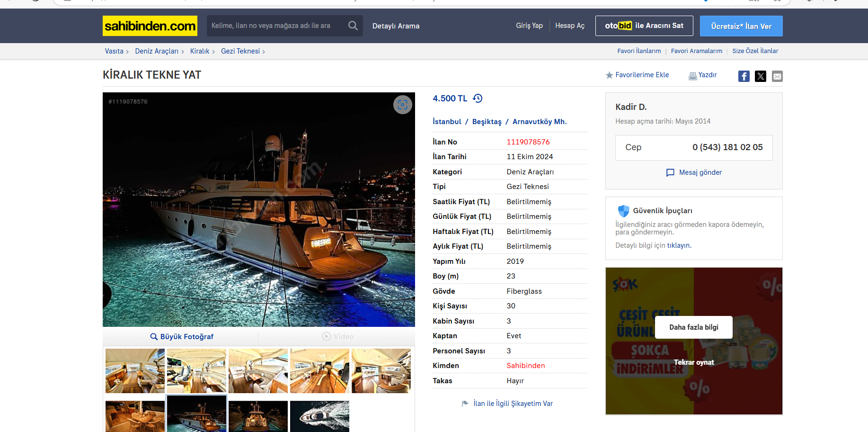
Task: Click the sahibinden.com logo
Action: (150, 26)
